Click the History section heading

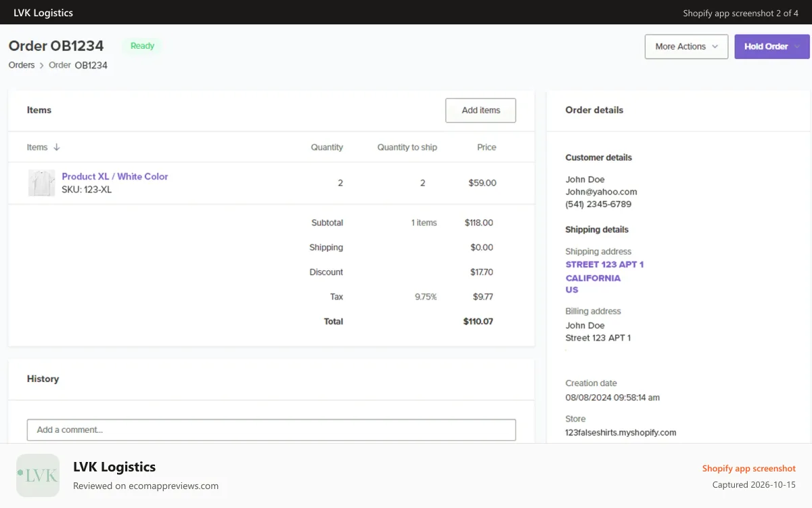click(43, 379)
